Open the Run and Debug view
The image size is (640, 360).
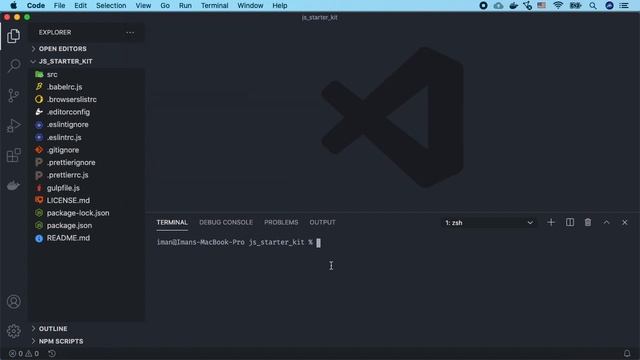tap(13, 125)
